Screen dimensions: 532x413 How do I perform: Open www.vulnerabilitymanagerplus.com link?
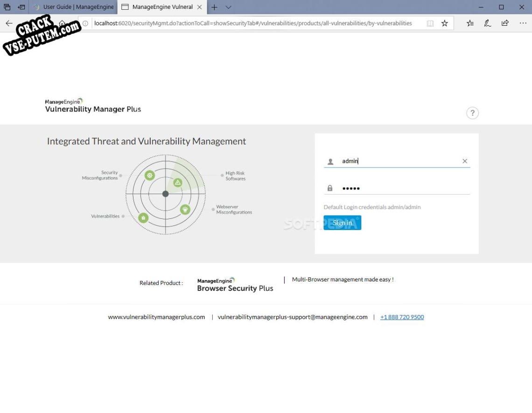(x=156, y=317)
